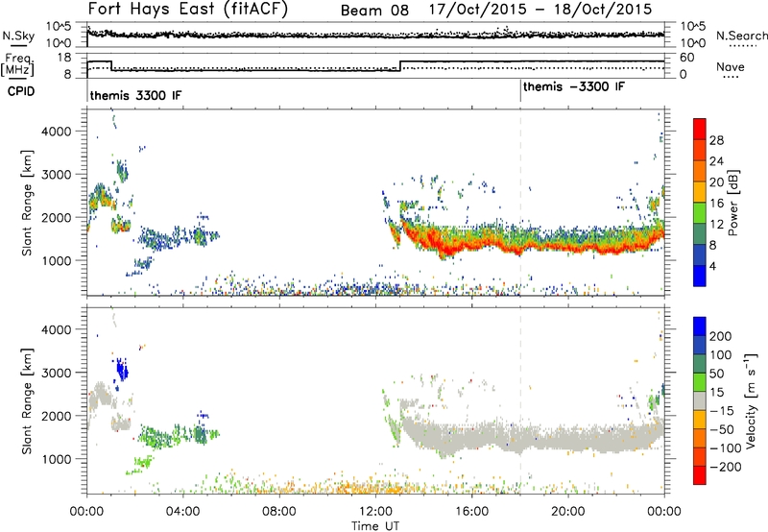This screenshot has width=768, height=532.
Task: Click the dashed 18:00 CPID marker in power panel
Action: tap(520, 203)
